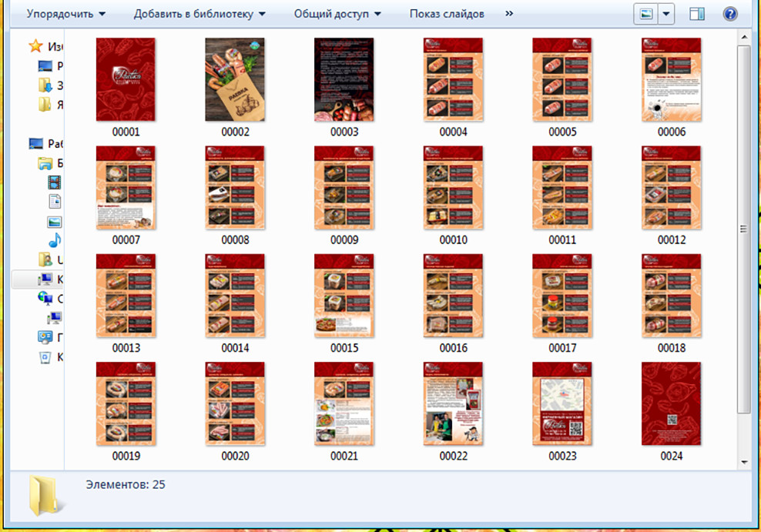Select thumbnail of file 00007

pyautogui.click(x=126, y=188)
